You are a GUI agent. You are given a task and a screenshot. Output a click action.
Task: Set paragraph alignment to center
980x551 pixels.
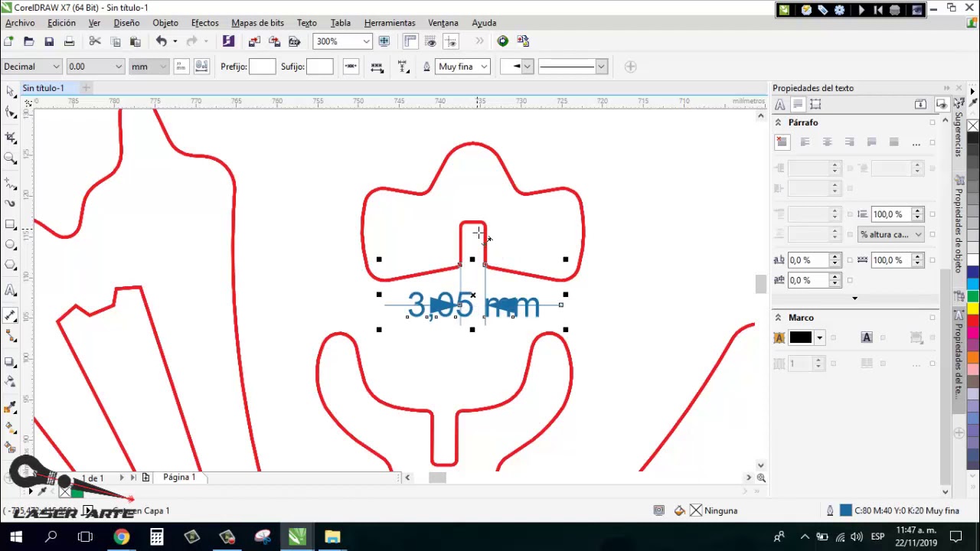coord(827,142)
